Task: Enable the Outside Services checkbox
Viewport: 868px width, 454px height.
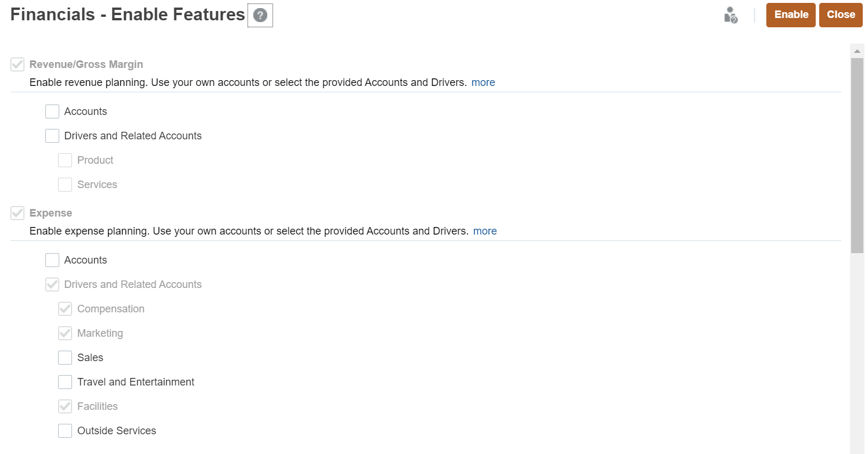Action: click(x=64, y=430)
